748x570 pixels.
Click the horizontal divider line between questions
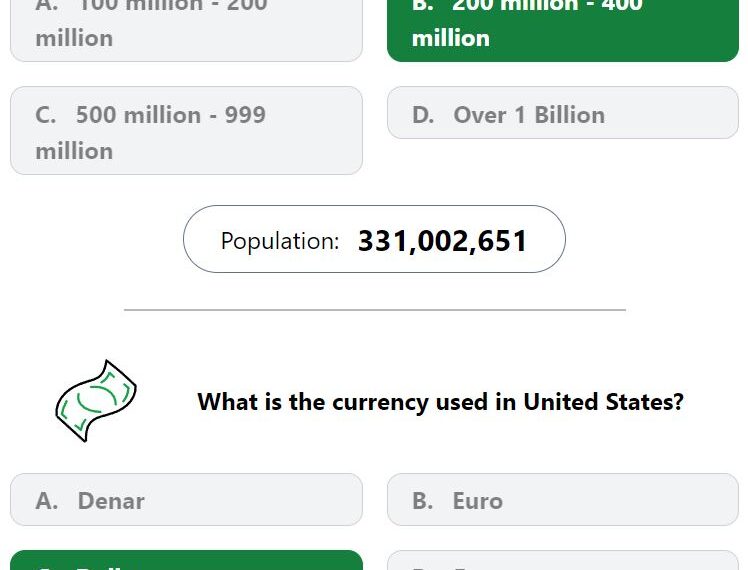pos(374,310)
